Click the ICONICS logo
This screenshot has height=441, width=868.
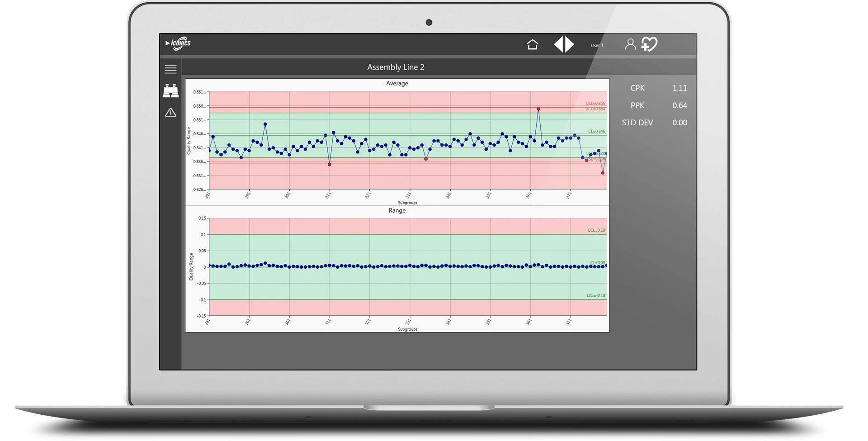click(178, 43)
